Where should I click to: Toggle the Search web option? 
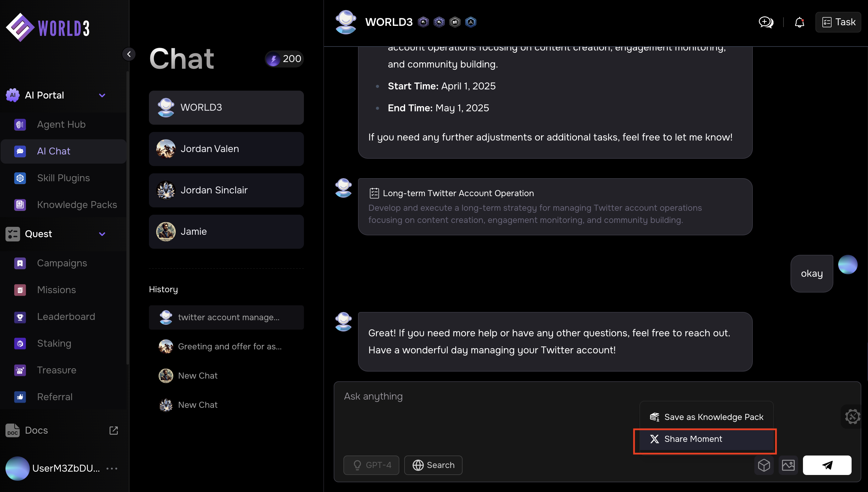pyautogui.click(x=433, y=465)
